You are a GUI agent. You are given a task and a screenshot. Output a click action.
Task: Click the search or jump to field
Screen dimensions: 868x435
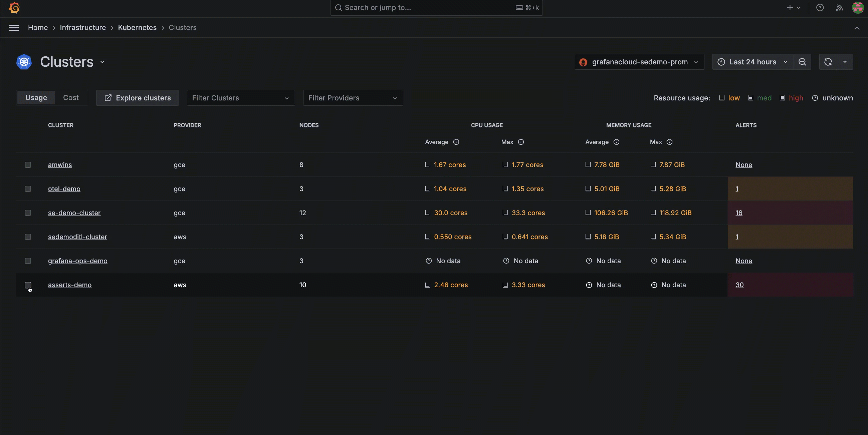coord(428,7)
